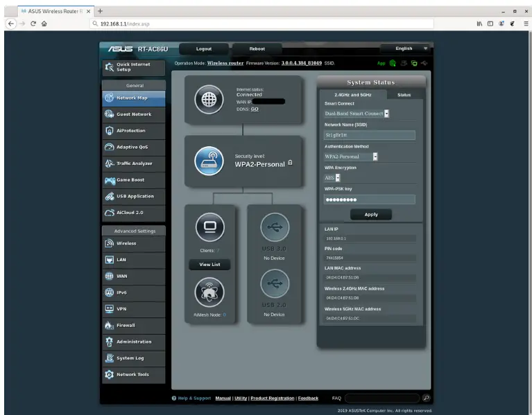Go to AiProtection section
532x415 pixels.
click(x=134, y=130)
